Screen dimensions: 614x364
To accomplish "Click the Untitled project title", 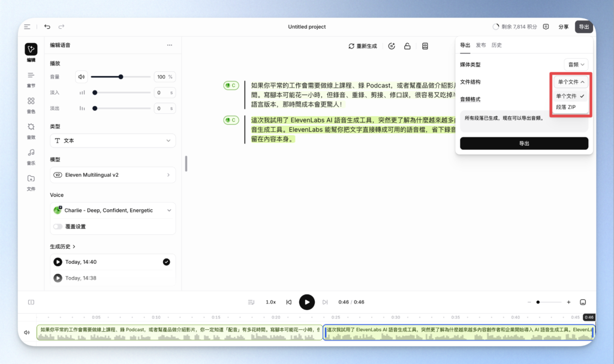I will (306, 26).
